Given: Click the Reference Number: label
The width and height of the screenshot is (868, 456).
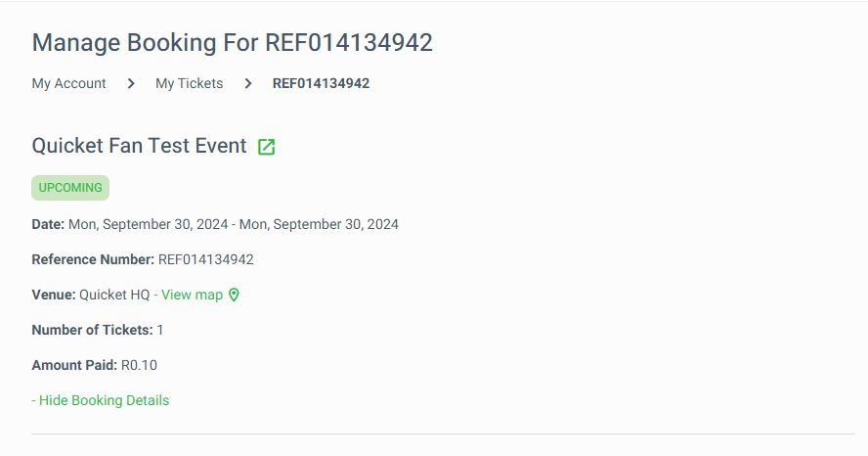Looking at the screenshot, I should (x=93, y=260).
